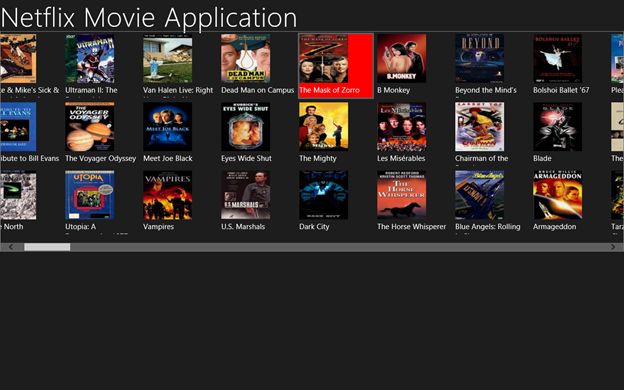Select the U.S. Marshals poster
The height and width of the screenshot is (390, 624).
[x=246, y=195]
